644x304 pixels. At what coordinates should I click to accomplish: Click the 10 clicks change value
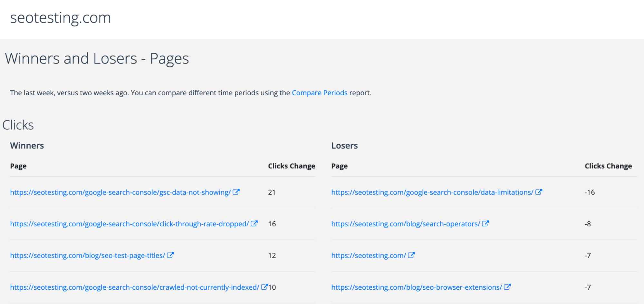(272, 287)
